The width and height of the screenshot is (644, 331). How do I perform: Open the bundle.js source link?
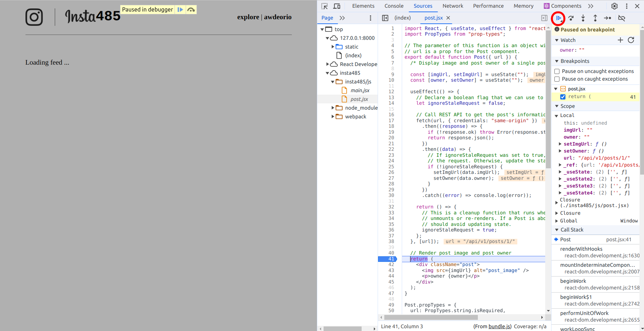pyautogui.click(x=499, y=326)
